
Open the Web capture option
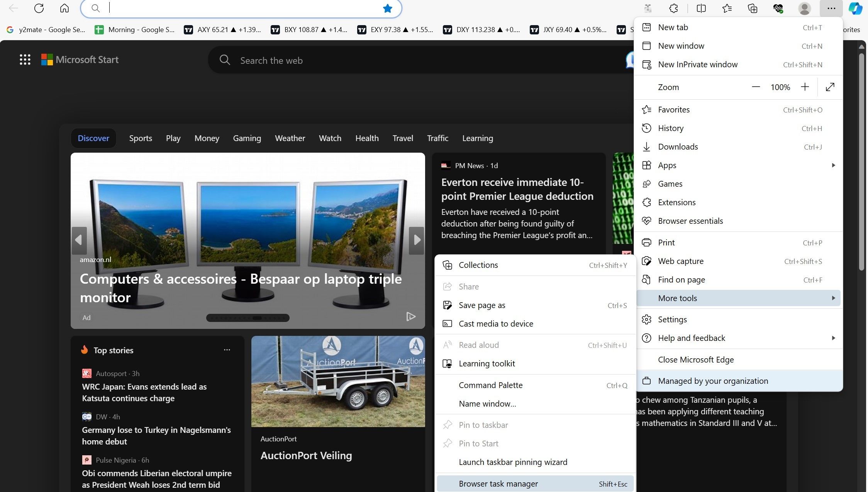tap(681, 261)
